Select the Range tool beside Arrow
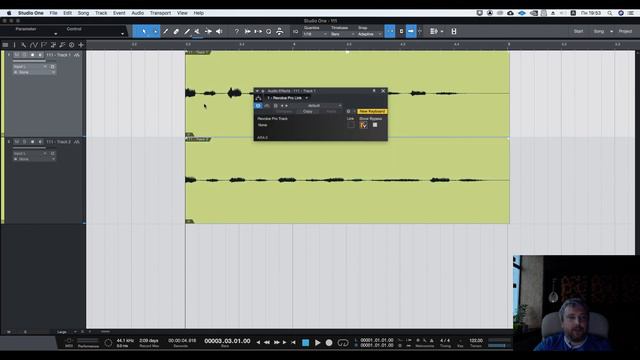 [155, 31]
